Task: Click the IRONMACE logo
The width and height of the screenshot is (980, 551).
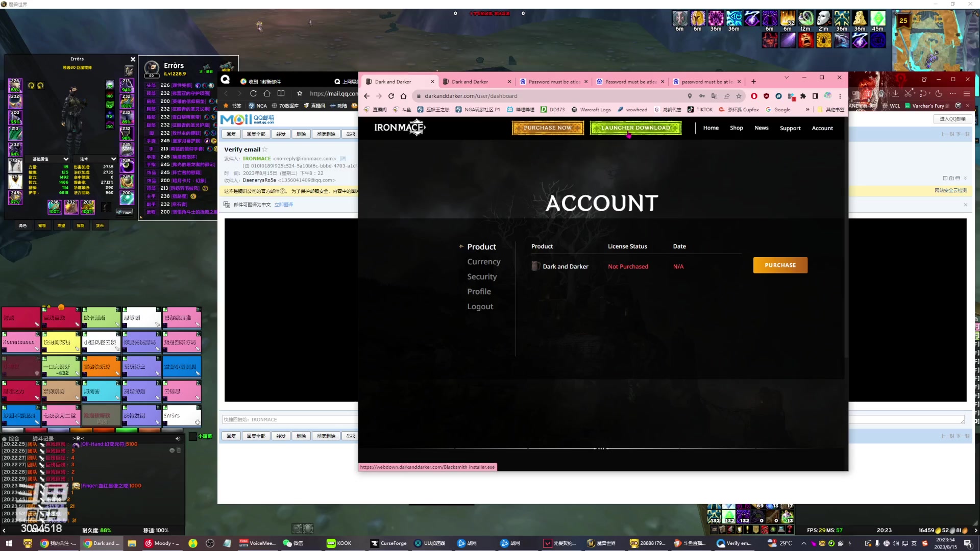Action: click(400, 128)
